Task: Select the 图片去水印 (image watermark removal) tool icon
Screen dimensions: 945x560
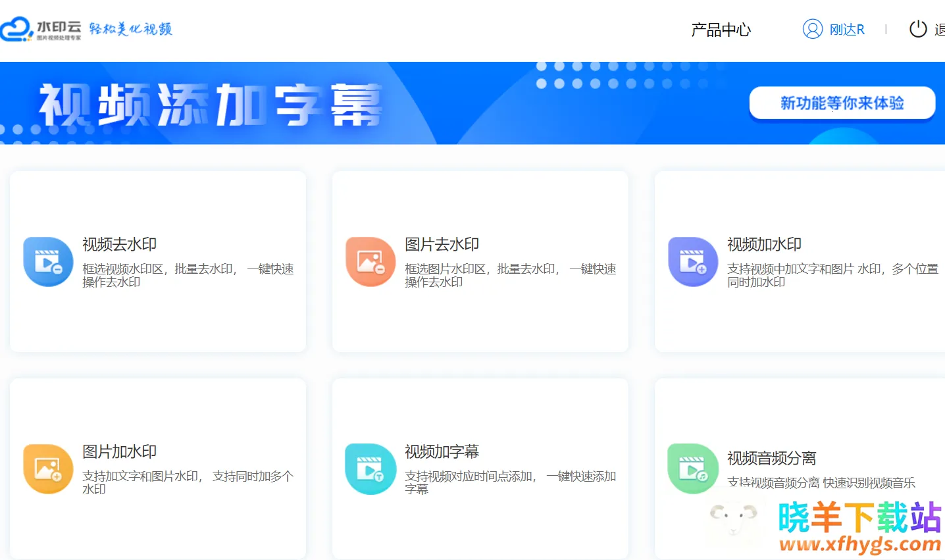Action: pos(370,261)
